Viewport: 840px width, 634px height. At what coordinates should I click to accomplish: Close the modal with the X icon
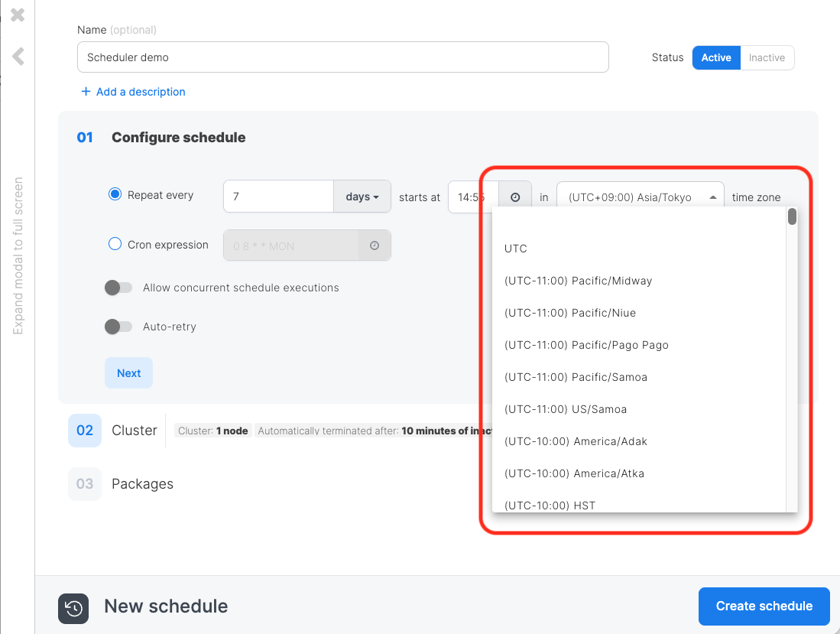[x=18, y=15]
